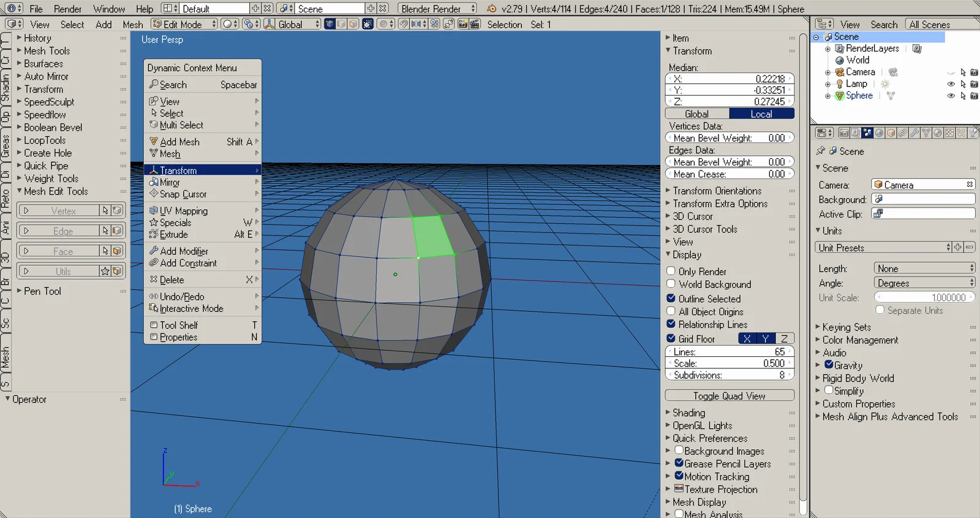Enable the Only Render checkbox
Image resolution: width=980 pixels, height=518 pixels.
pyautogui.click(x=671, y=271)
